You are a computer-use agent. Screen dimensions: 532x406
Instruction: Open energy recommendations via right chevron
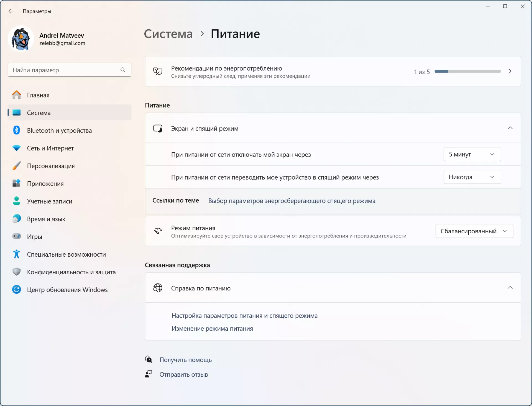tap(510, 72)
